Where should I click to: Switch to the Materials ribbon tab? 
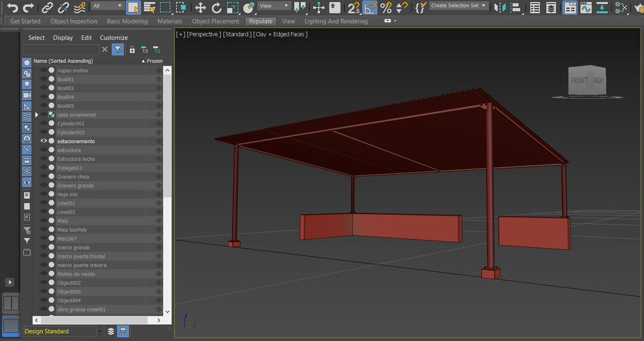pyautogui.click(x=170, y=21)
